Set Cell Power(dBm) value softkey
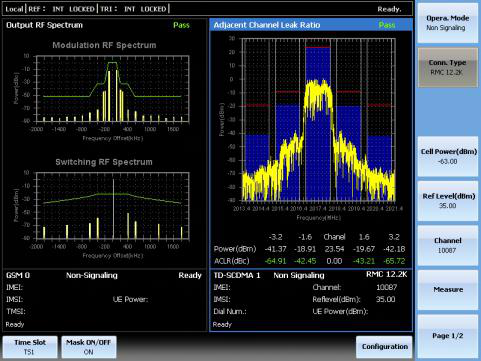This screenshot has width=481, height=361. 447,156
